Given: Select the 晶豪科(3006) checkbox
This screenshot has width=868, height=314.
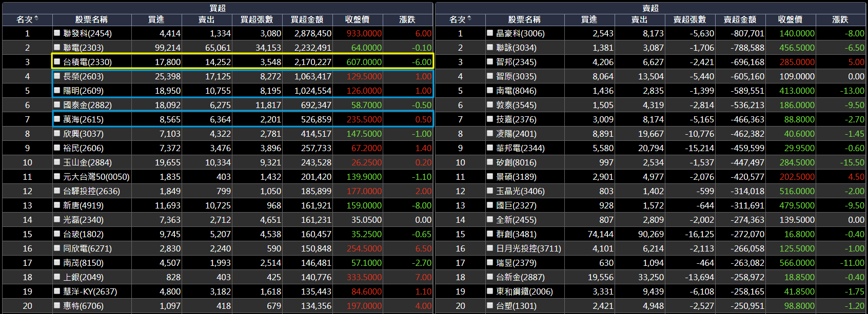Looking at the screenshot, I should pos(490,33).
